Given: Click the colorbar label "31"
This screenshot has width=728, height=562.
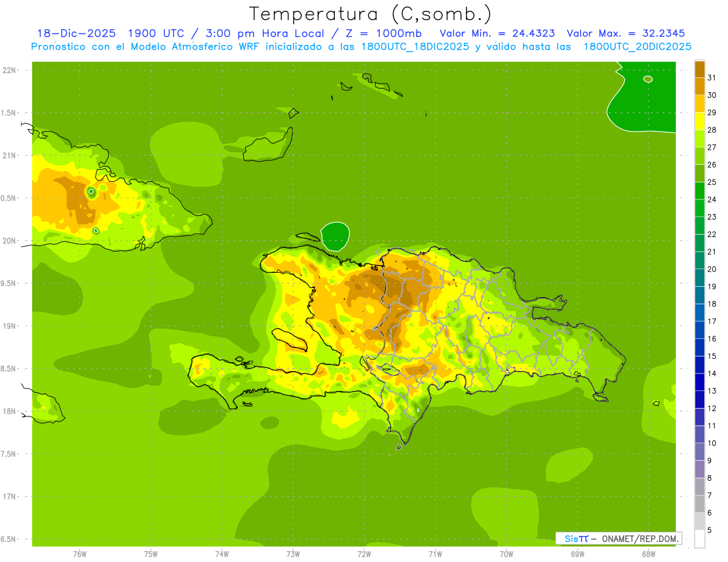Looking at the screenshot, I should 712,78.
